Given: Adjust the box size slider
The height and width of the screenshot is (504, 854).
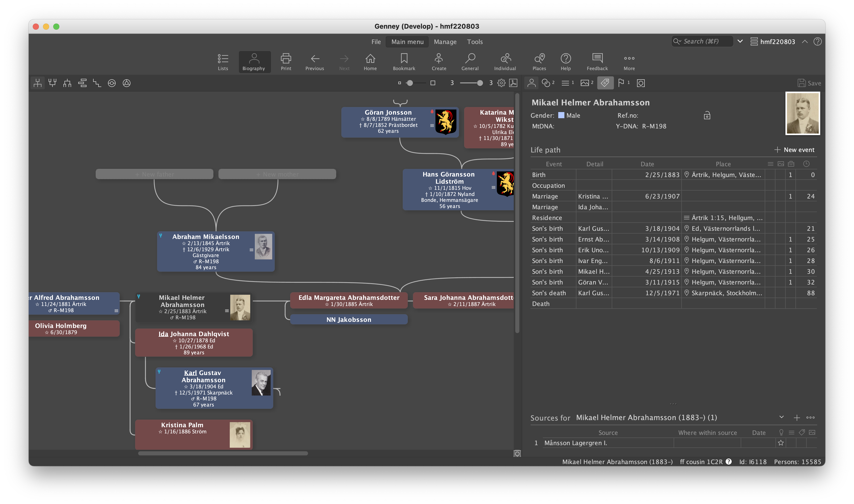Looking at the screenshot, I should click(x=410, y=83).
